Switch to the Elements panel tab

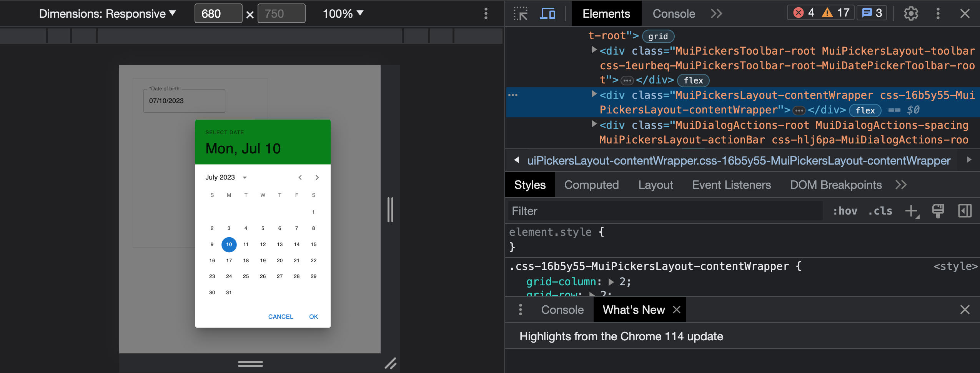[606, 14]
